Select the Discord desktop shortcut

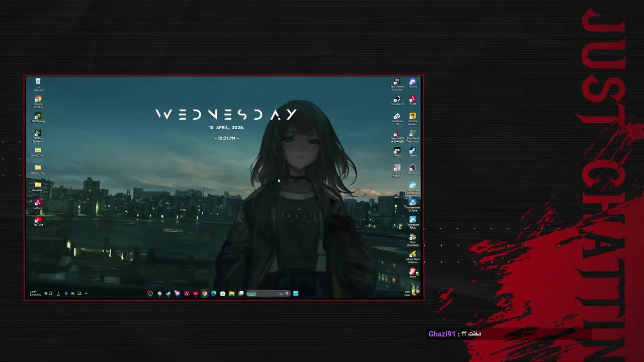(x=413, y=83)
